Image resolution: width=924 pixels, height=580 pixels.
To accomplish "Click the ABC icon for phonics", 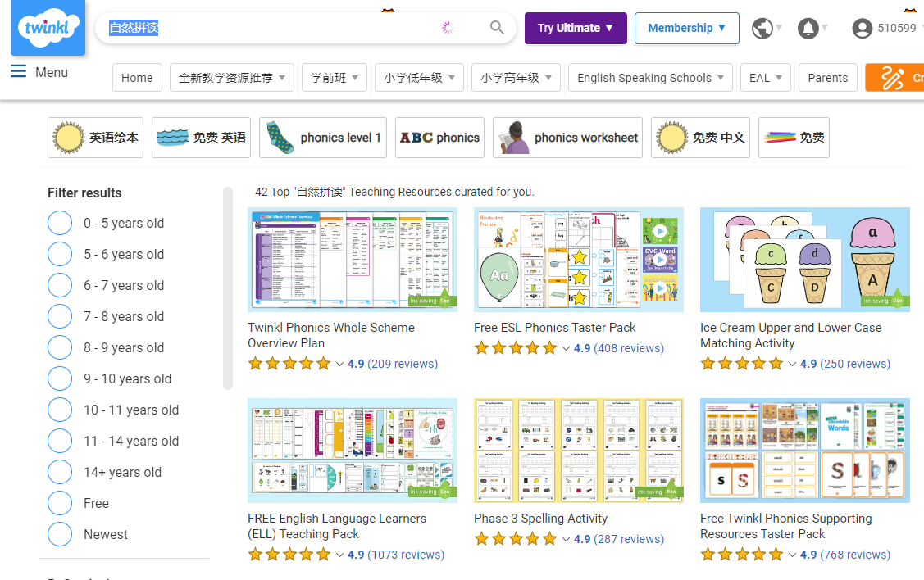I will coord(416,138).
